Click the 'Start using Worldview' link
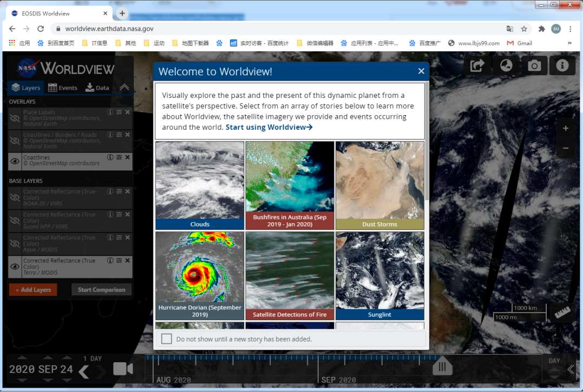The height and width of the screenshot is (392, 583). click(x=269, y=127)
